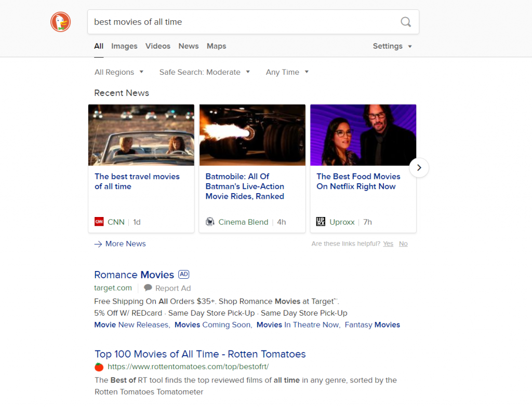Click the Report Ad speech bubble icon

pyautogui.click(x=148, y=288)
